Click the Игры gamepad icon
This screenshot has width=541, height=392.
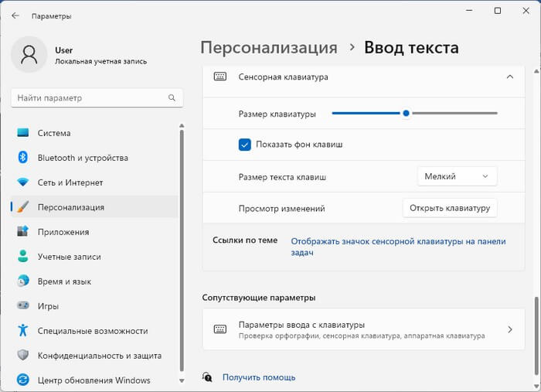[x=22, y=305]
